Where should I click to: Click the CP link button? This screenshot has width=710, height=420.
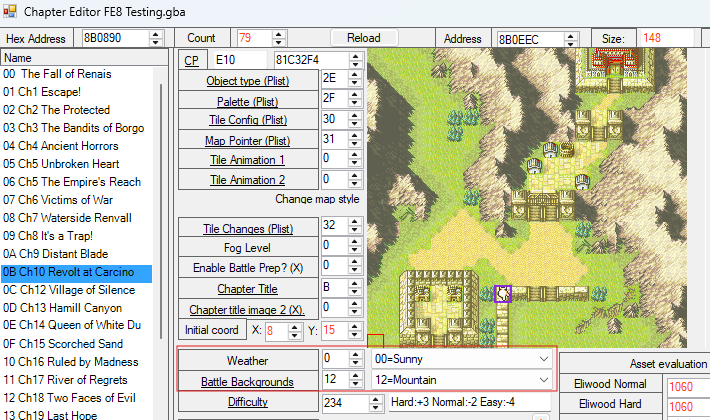[192, 60]
